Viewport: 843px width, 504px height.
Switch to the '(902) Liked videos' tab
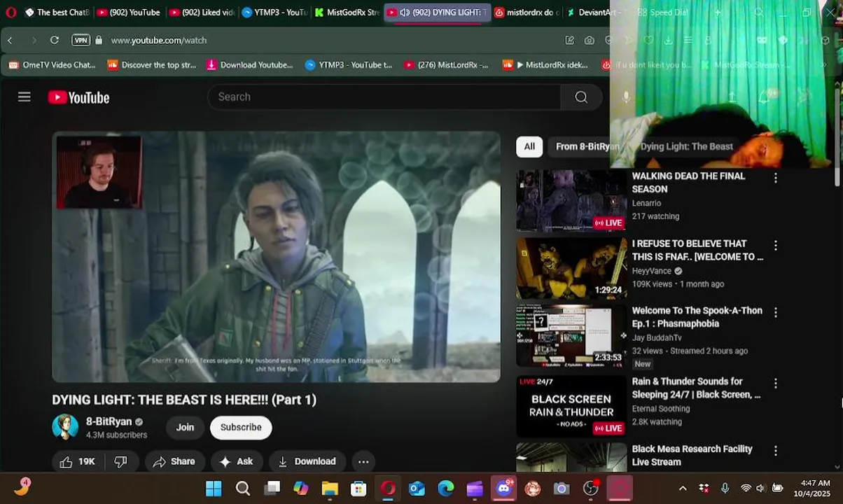coord(201,12)
